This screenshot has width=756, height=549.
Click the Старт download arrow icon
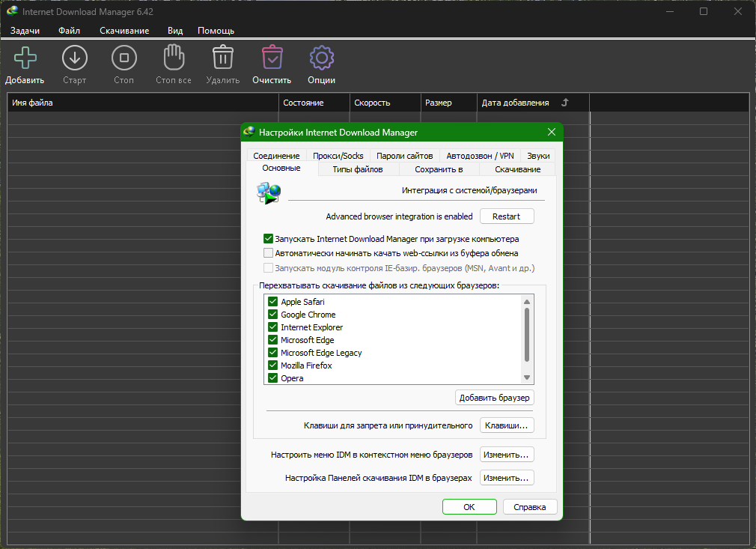point(74,58)
